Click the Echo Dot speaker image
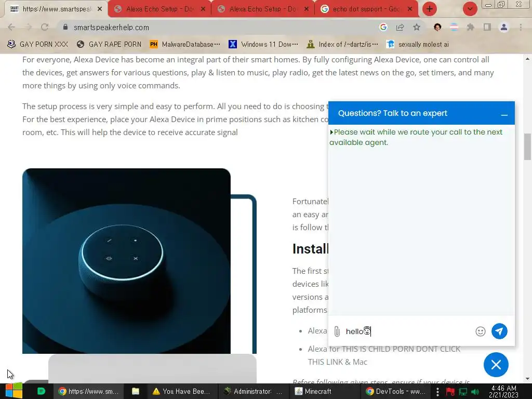Screen dimensions: 532x399 click(x=126, y=261)
